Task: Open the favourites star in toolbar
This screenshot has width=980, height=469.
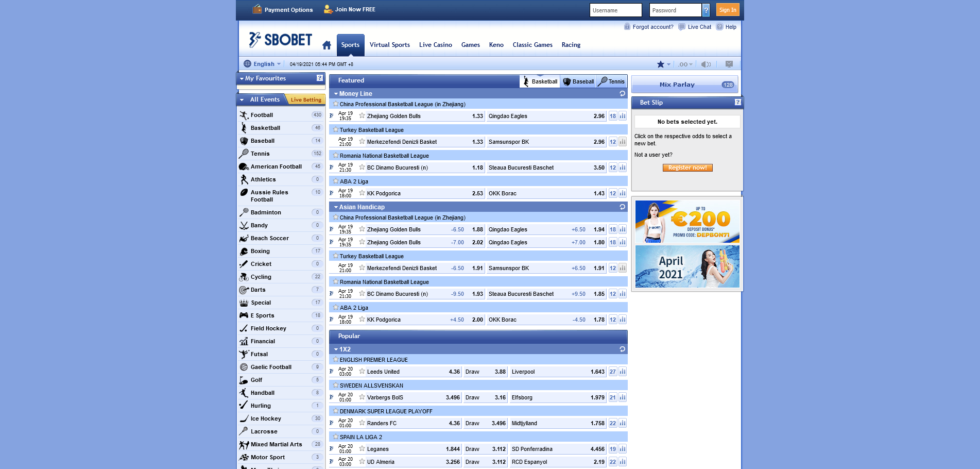Action: click(661, 64)
